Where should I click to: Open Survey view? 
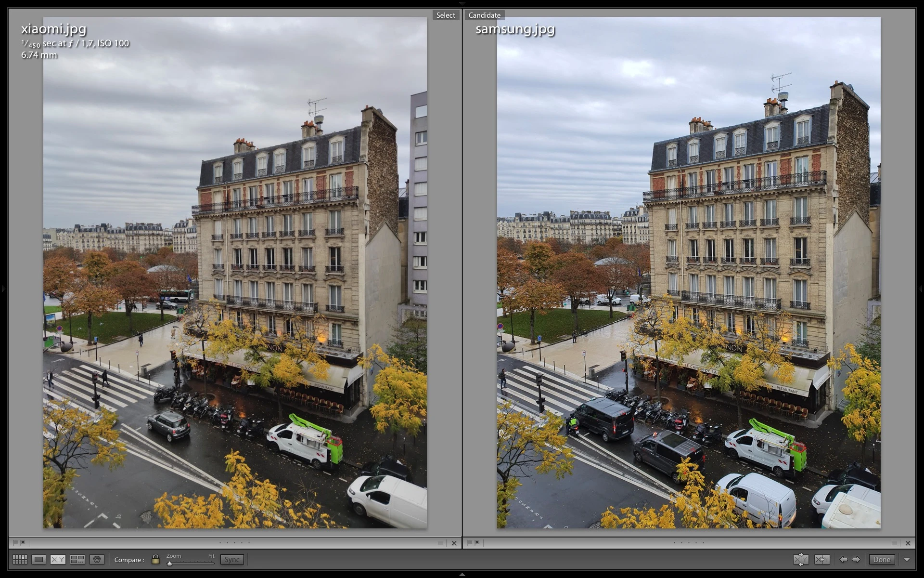77,559
